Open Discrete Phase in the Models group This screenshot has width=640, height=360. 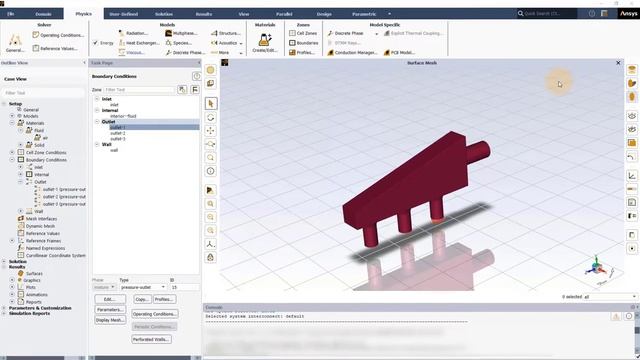(x=185, y=53)
